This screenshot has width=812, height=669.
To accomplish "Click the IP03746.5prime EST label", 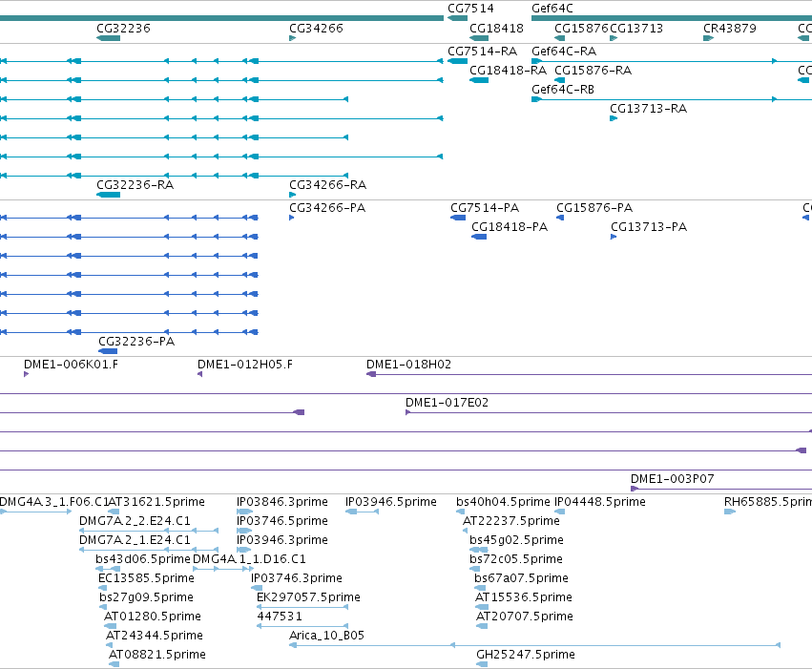I will click(282, 521).
